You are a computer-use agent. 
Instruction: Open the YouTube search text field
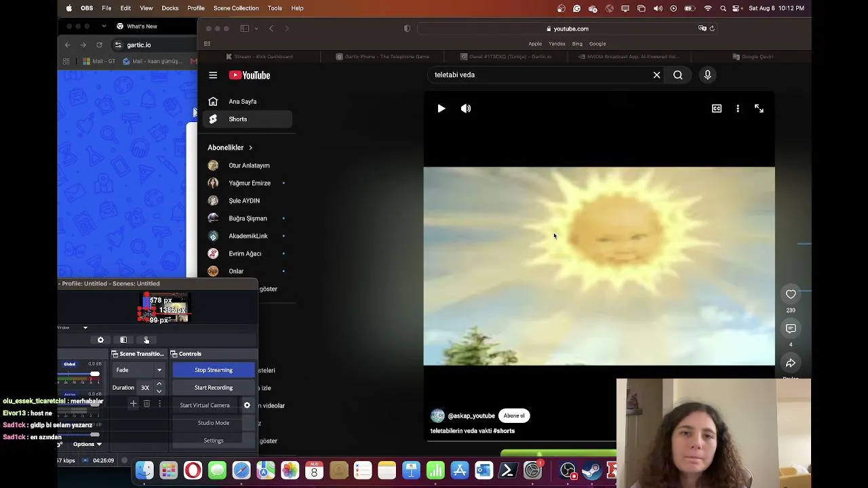coord(539,75)
